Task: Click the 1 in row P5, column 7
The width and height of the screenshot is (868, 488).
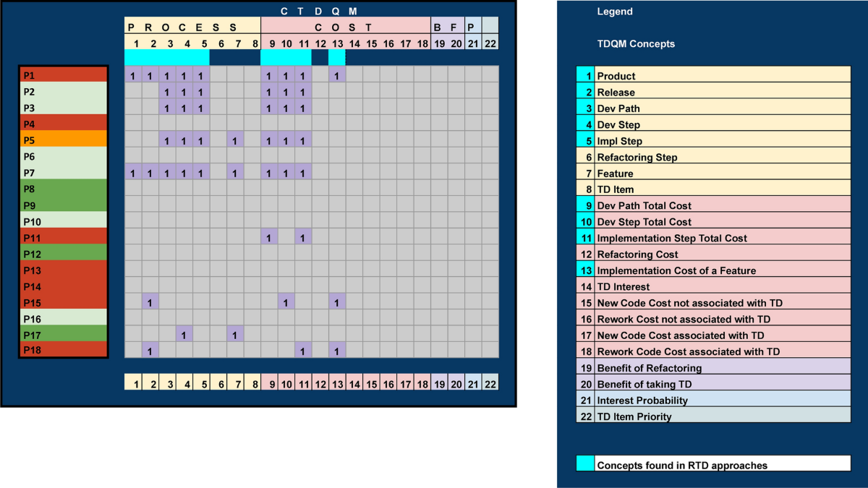Action: tap(235, 140)
